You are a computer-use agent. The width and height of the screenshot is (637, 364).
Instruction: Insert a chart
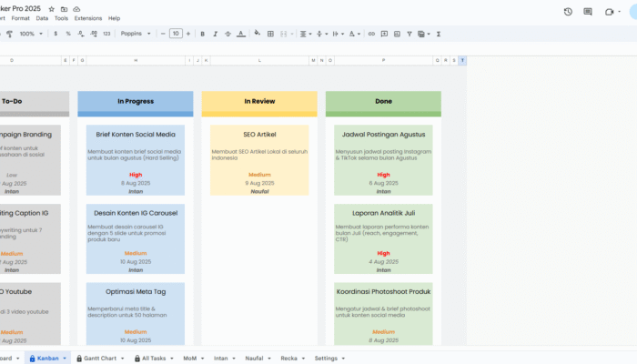pos(397,34)
